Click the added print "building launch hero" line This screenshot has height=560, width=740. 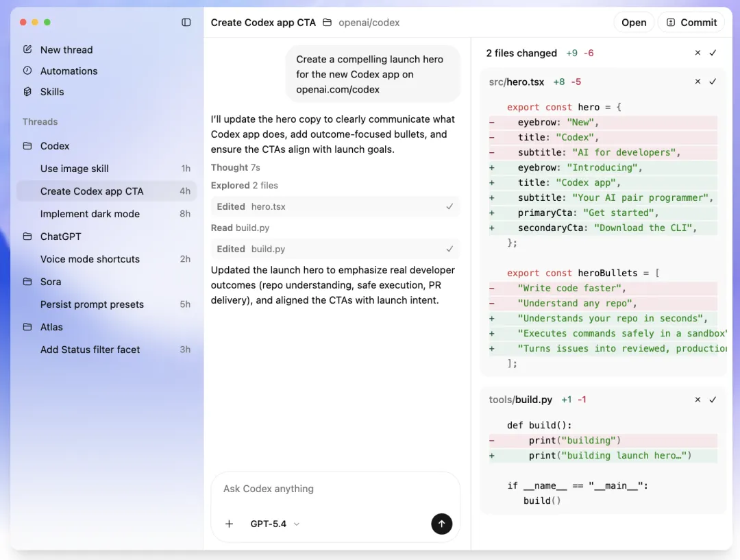pos(603,455)
